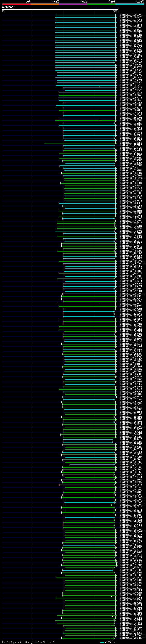Click the UniRef100_A9NXV4 hit name
The image size is (146, 644).
point(131,80)
